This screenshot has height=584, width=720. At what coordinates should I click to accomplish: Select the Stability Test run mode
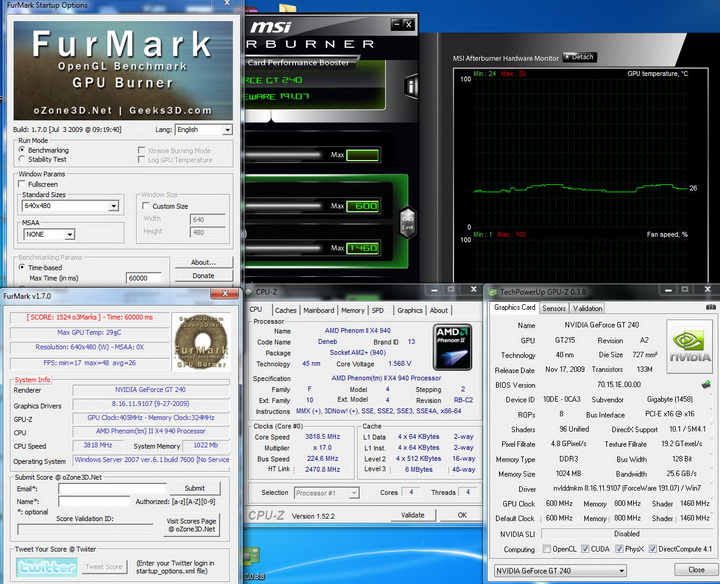pyautogui.click(x=22, y=159)
